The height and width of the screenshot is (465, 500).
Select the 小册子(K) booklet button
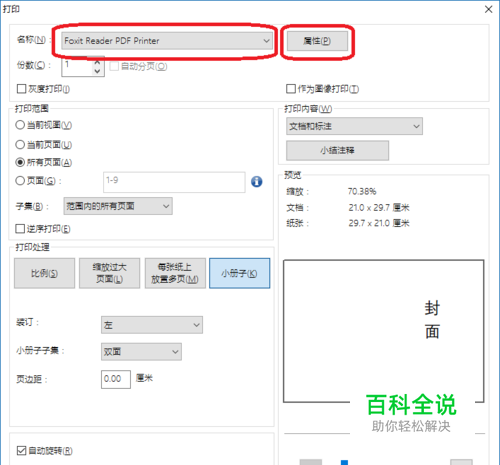coord(240,273)
